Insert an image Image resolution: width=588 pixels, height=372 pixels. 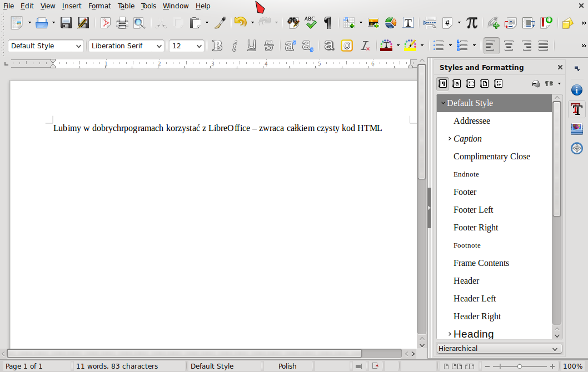pos(373,23)
